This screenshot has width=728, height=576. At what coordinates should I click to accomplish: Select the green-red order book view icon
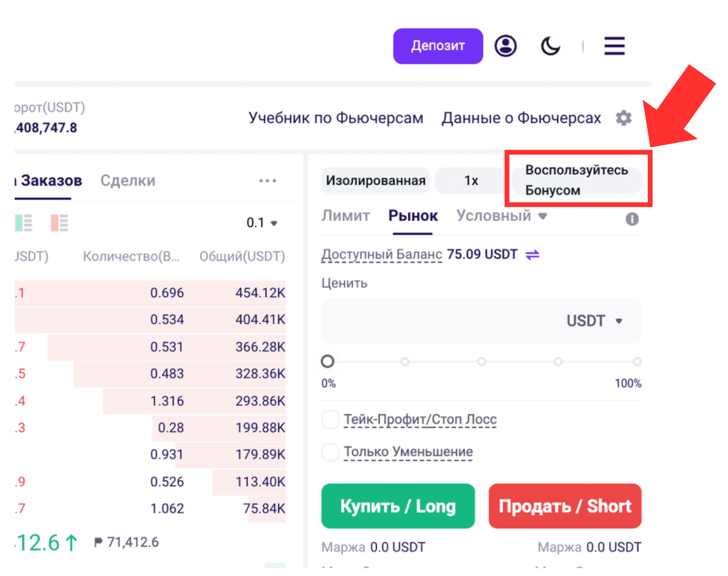pyautogui.click(x=23, y=223)
